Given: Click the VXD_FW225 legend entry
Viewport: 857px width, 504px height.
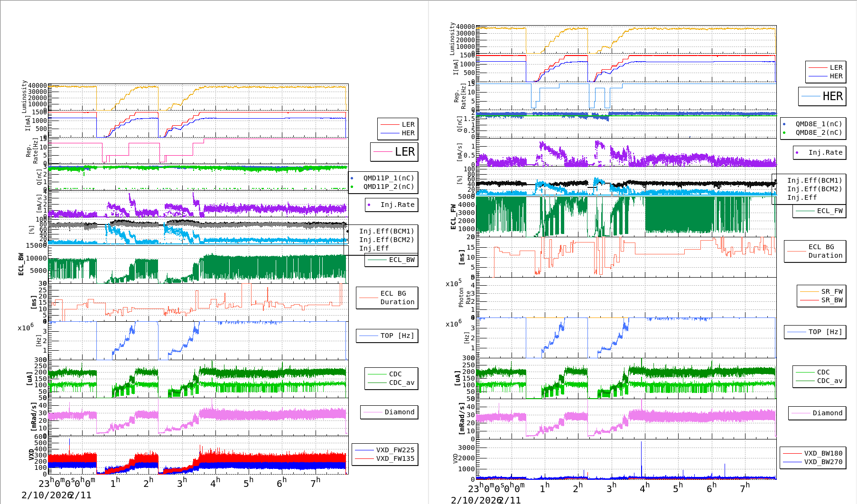Looking at the screenshot, I should 385,450.
